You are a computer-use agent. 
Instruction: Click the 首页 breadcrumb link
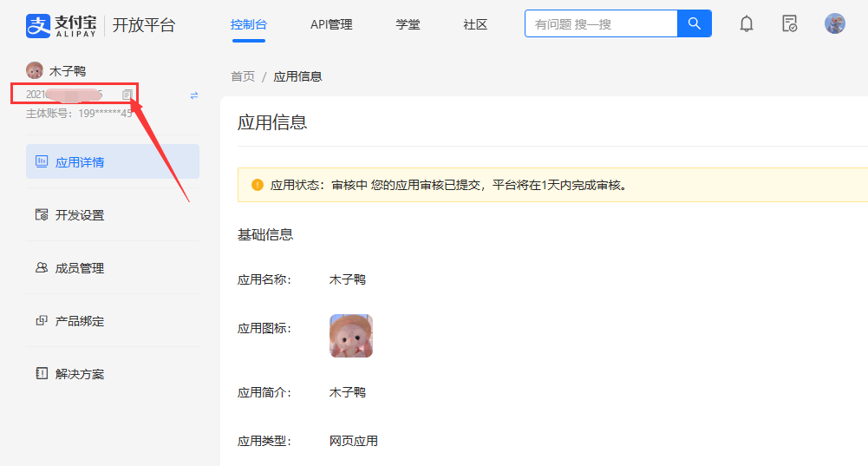point(243,76)
